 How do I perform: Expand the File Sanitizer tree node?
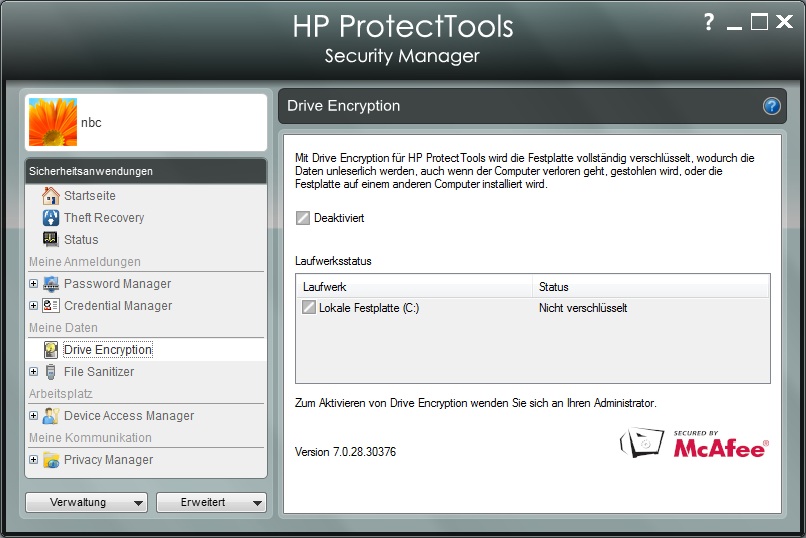coord(33,372)
